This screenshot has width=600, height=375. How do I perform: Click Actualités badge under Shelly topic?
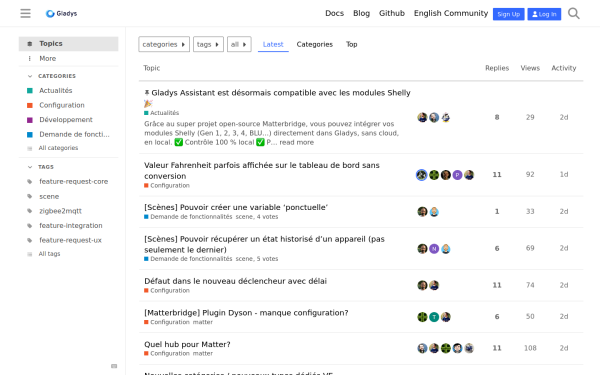[x=161, y=113]
